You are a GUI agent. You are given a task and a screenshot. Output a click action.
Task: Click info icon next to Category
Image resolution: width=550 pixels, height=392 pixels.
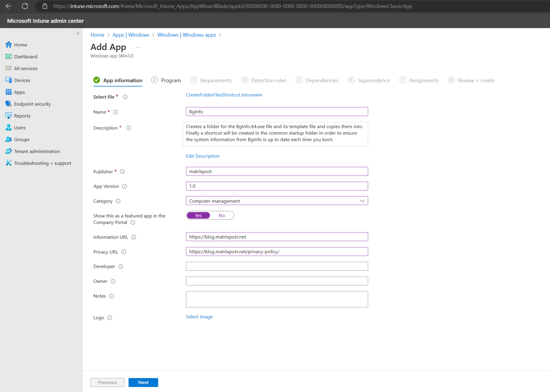(x=118, y=201)
